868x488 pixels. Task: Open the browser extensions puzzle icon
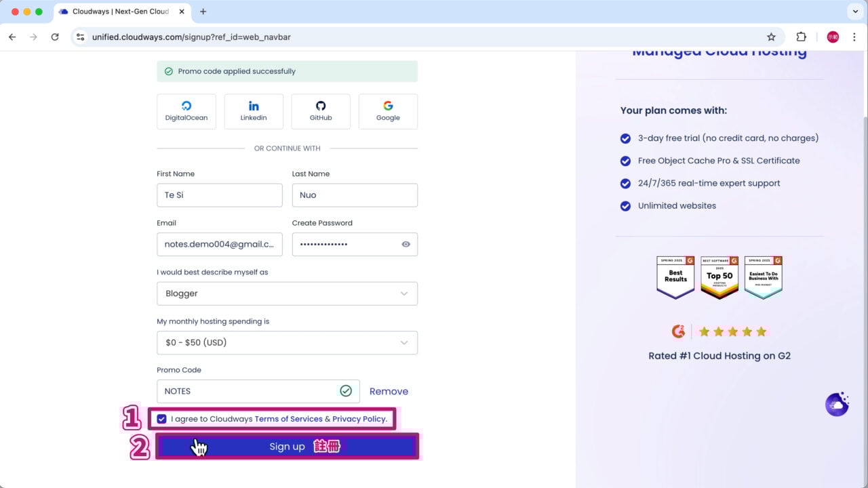point(801,37)
